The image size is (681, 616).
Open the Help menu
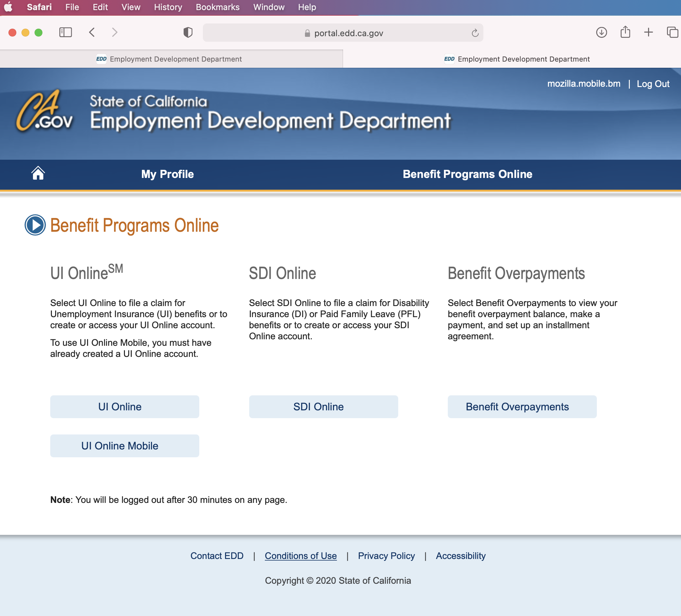307,7
